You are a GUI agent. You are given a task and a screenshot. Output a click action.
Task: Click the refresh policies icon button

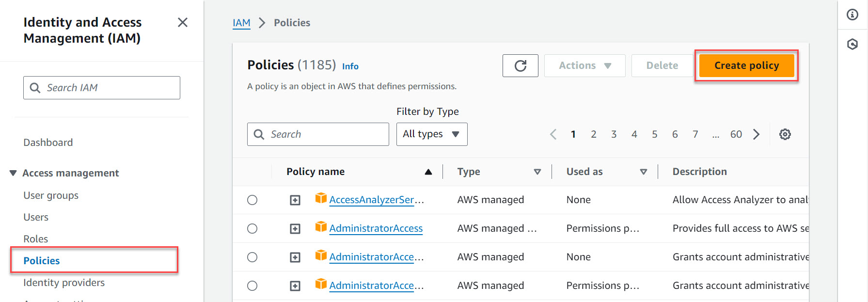(x=520, y=66)
